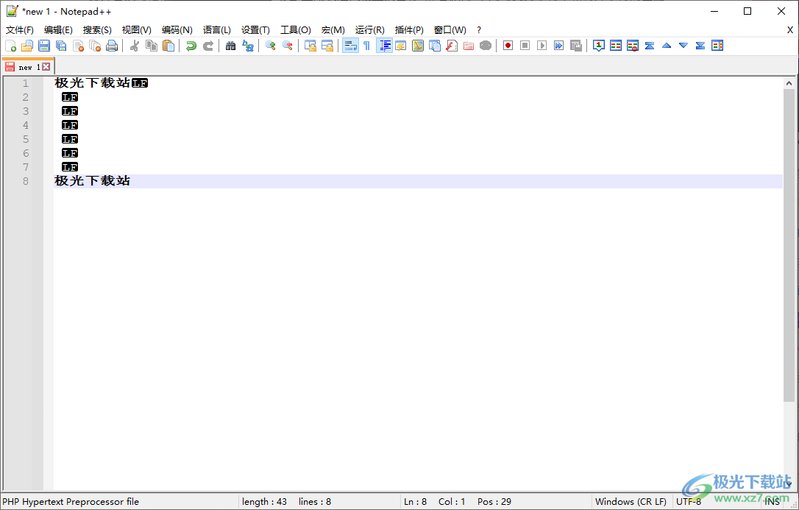
Task: Open the 编辑(E) menu
Action: pos(58,30)
